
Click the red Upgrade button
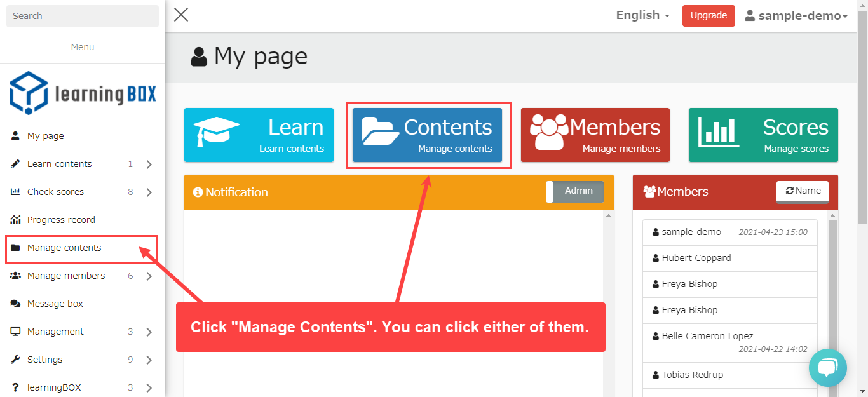[x=708, y=16]
